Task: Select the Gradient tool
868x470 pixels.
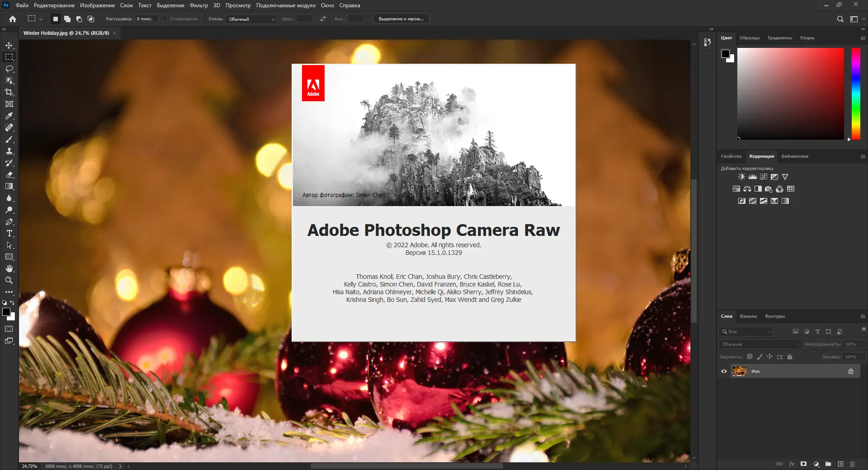Action: click(x=9, y=186)
